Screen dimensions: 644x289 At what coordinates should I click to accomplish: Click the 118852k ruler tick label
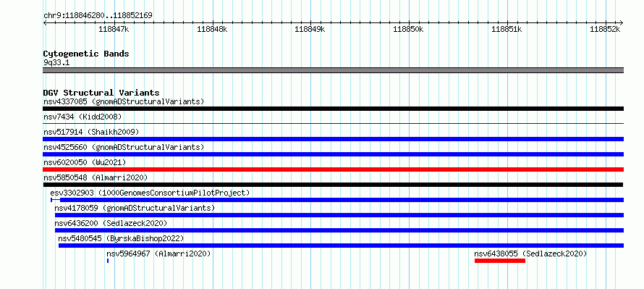tap(605, 30)
